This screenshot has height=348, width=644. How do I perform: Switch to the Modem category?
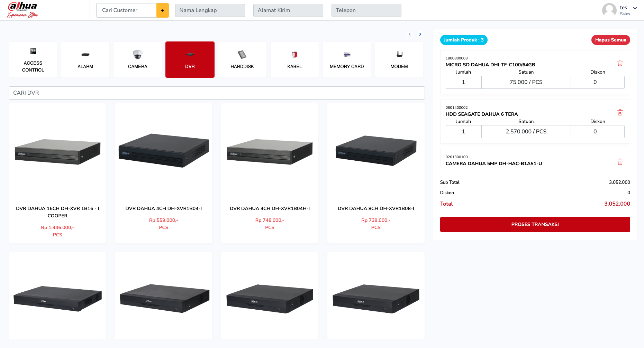399,59
